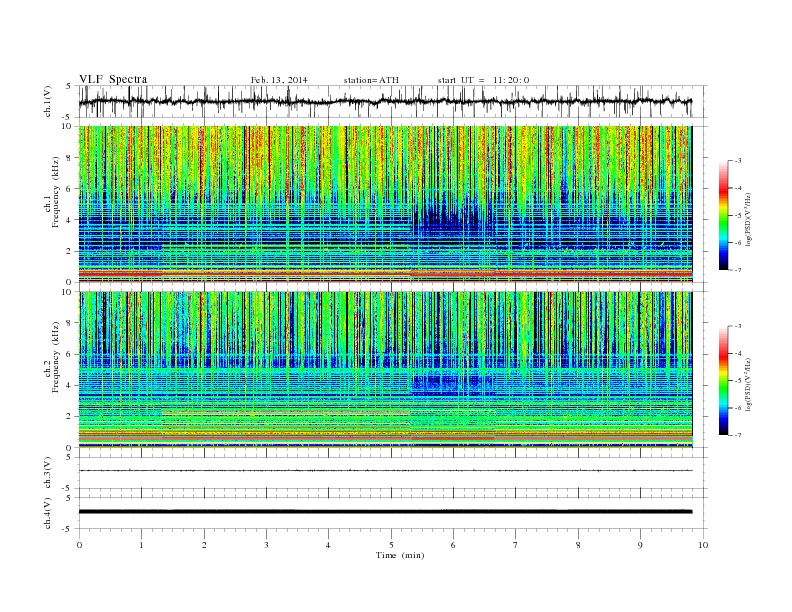Click the ch.2 spectrogram plot area

point(385,370)
